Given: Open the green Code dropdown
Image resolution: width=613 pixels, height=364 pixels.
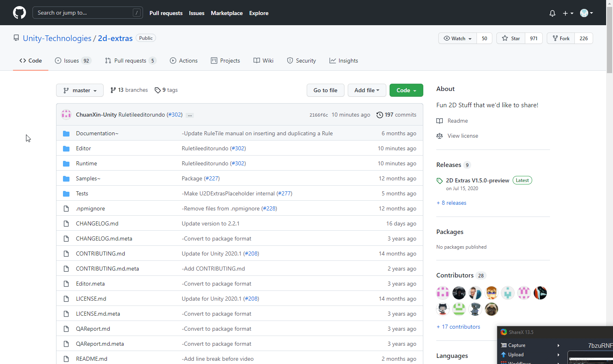Looking at the screenshot, I should tap(406, 90).
